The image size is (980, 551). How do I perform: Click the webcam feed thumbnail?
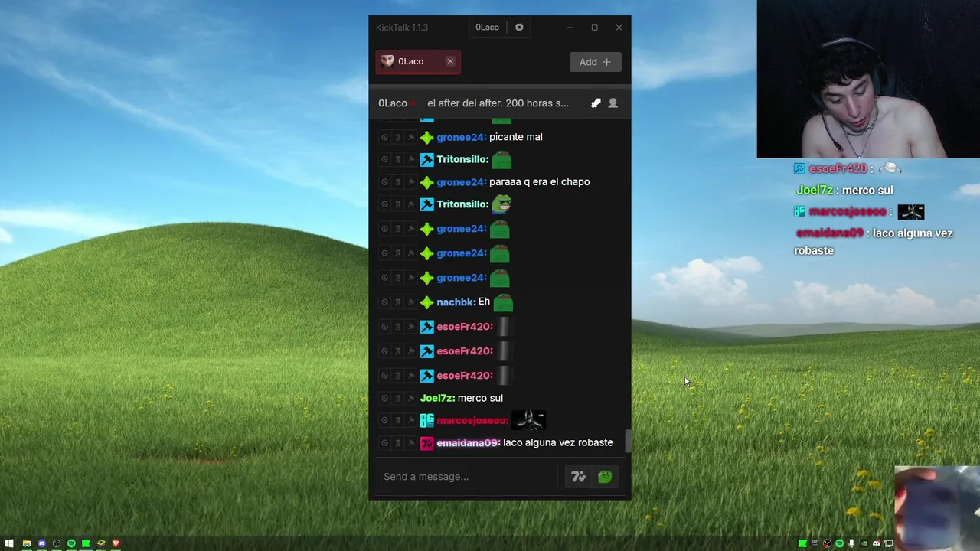(x=868, y=79)
